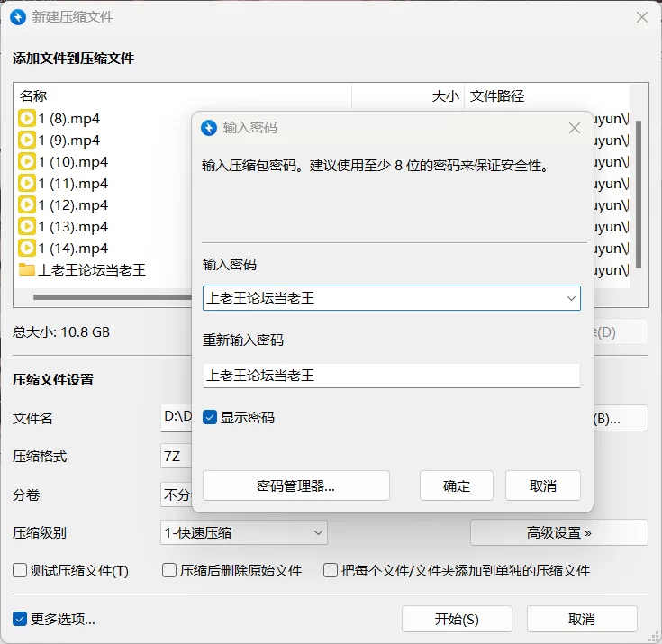The width and height of the screenshot is (662, 644).
Task: Click the 1 (10).mp4 video file icon
Action: click(x=27, y=161)
